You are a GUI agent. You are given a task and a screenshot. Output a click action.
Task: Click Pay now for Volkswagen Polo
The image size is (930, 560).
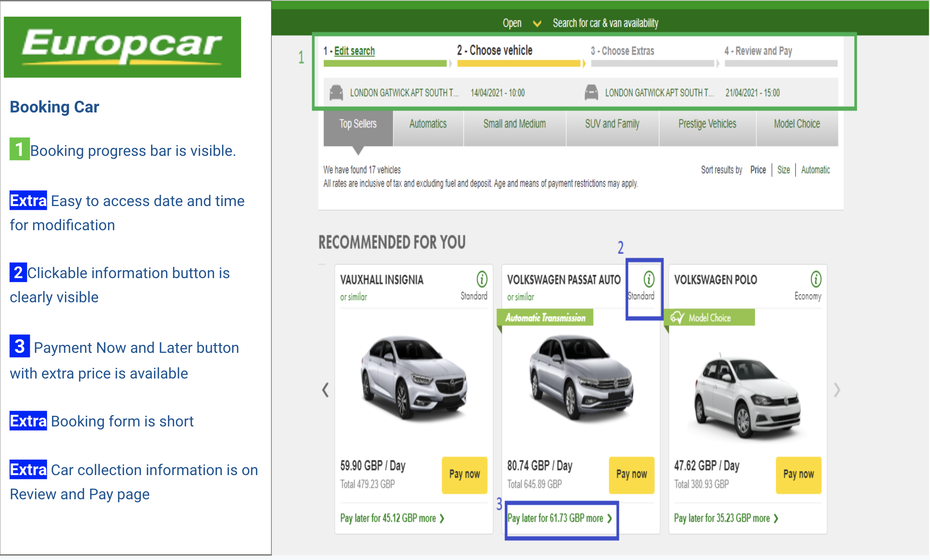(799, 475)
